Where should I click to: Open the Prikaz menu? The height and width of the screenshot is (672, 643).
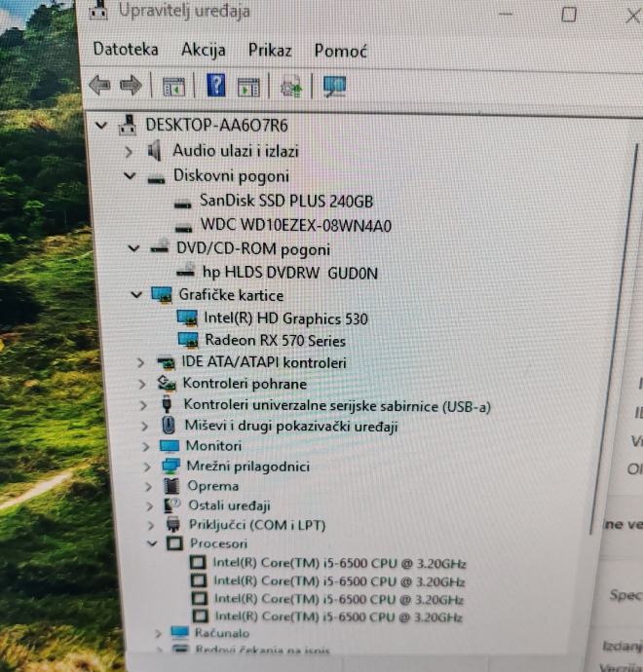click(270, 50)
